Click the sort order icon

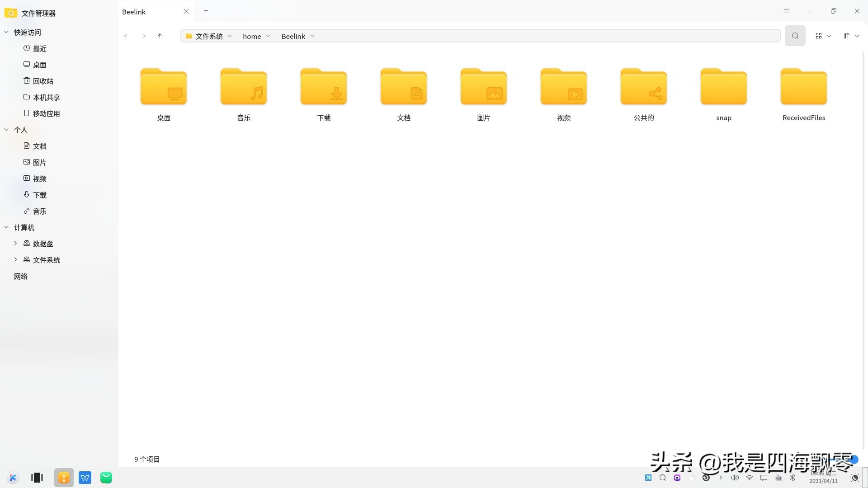tap(846, 36)
